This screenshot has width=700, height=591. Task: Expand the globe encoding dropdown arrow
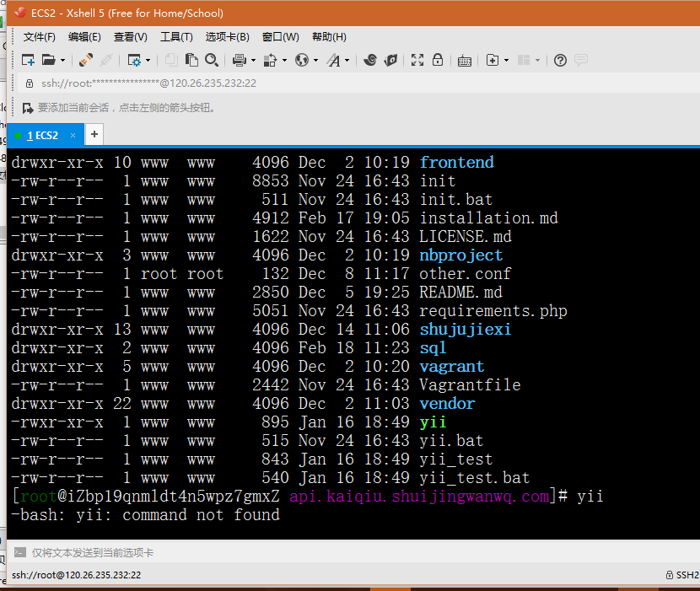316,60
